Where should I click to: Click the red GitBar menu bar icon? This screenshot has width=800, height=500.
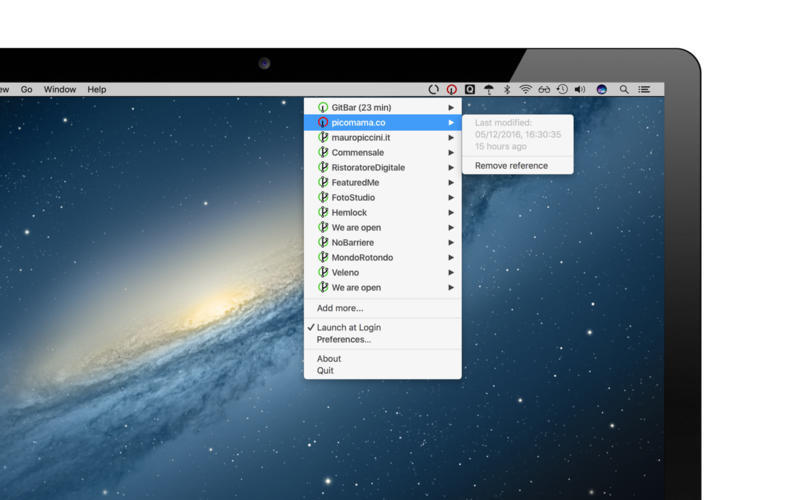tap(452, 90)
